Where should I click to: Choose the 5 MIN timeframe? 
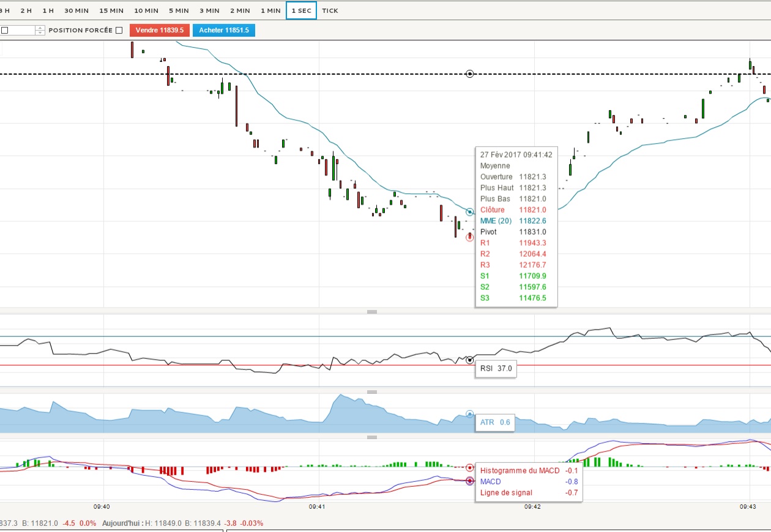[x=179, y=11]
